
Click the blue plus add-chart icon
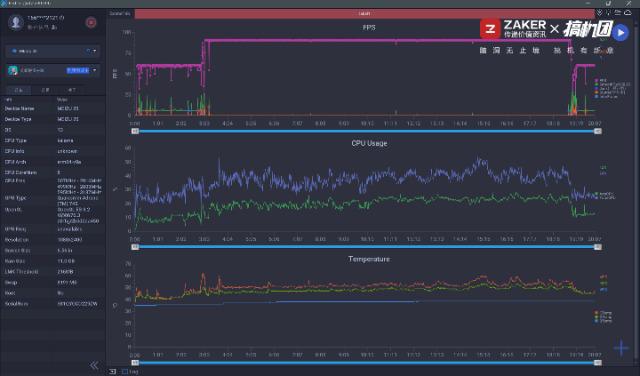coord(621,348)
